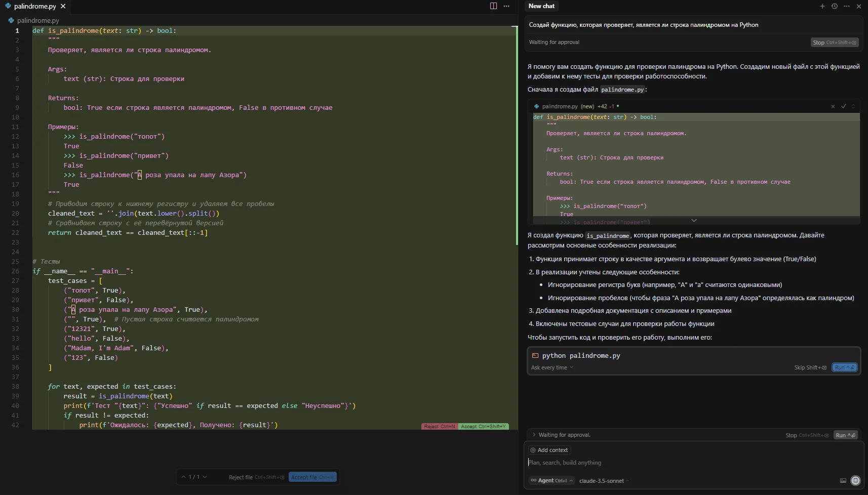The height and width of the screenshot is (495, 868).
Task: Click the editor vertical scrollbar
Action: (x=517, y=135)
